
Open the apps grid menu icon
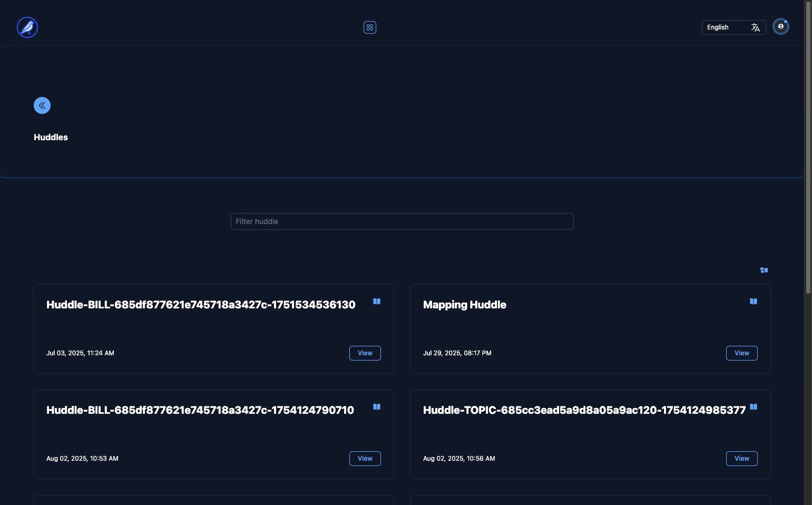pos(370,27)
